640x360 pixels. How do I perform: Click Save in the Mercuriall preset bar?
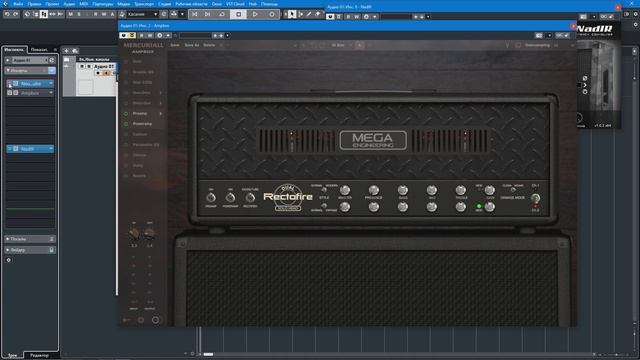pyautogui.click(x=175, y=45)
